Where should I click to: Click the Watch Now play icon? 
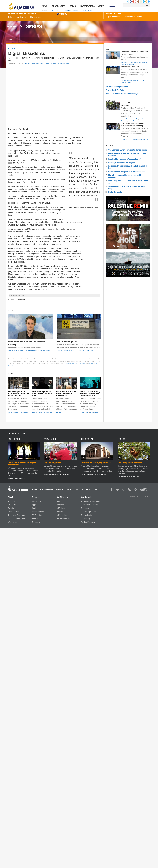58,14
